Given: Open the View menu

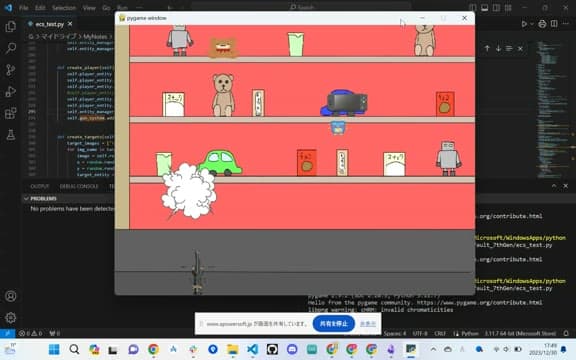Looking at the screenshot, I should (x=89, y=8).
